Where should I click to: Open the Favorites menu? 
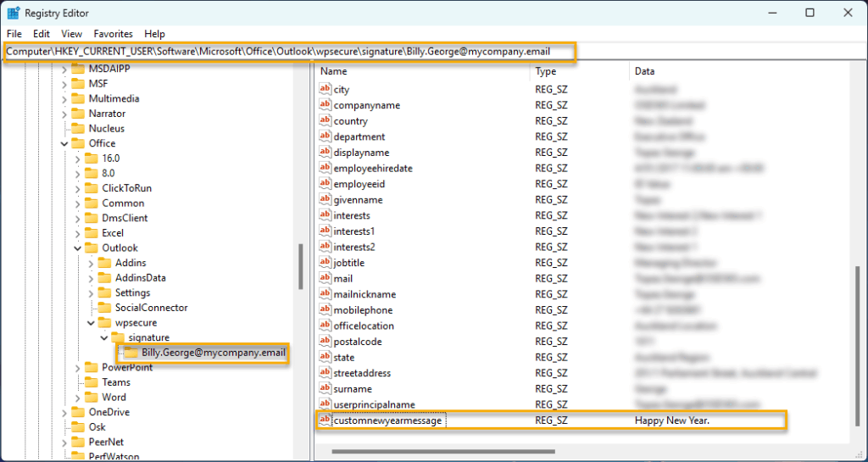(113, 34)
